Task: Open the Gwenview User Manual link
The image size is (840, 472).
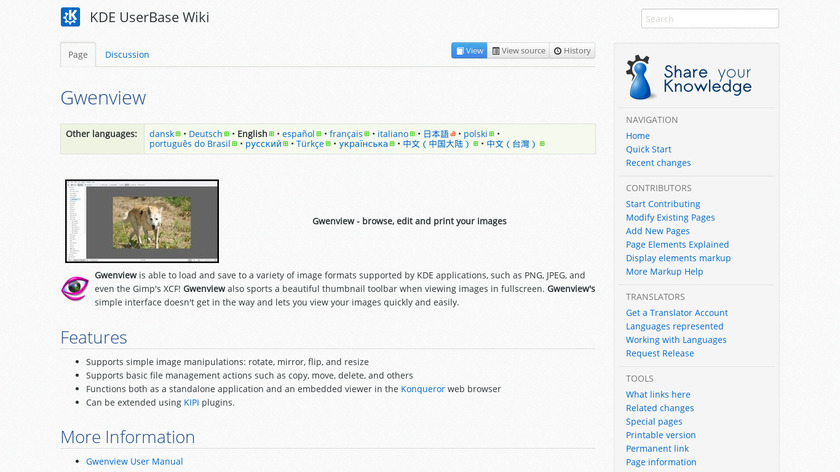Action: point(134,461)
